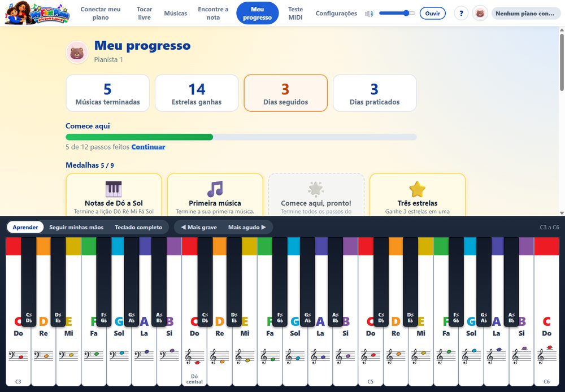Open Configurações
Screen dimensions: 565x392
point(336,14)
